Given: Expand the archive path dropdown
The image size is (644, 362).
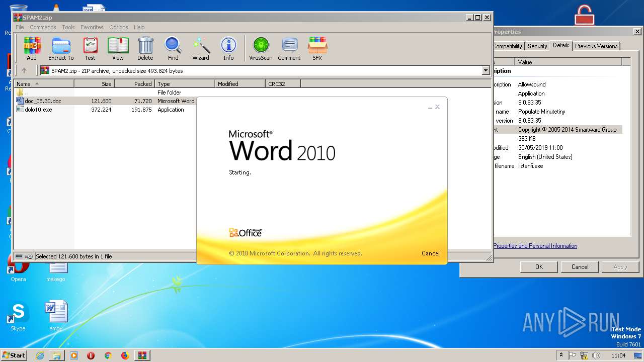Looking at the screenshot, I should [x=486, y=70].
